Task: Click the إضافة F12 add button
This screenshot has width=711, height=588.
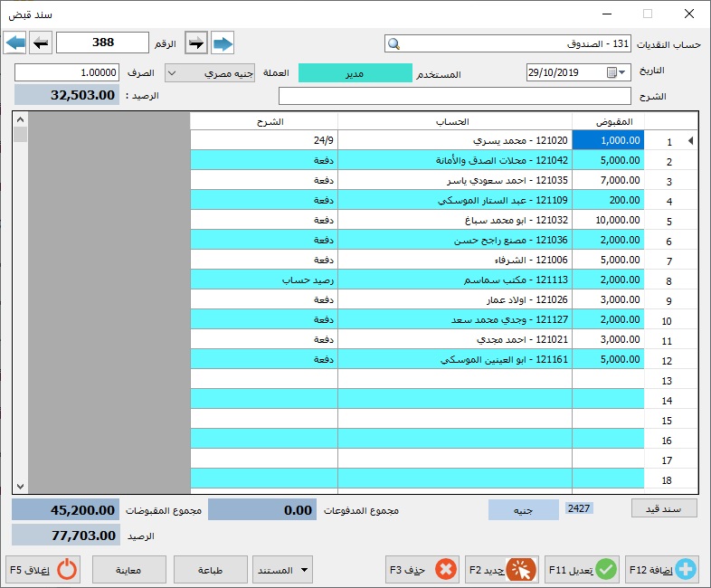Action: [x=662, y=569]
